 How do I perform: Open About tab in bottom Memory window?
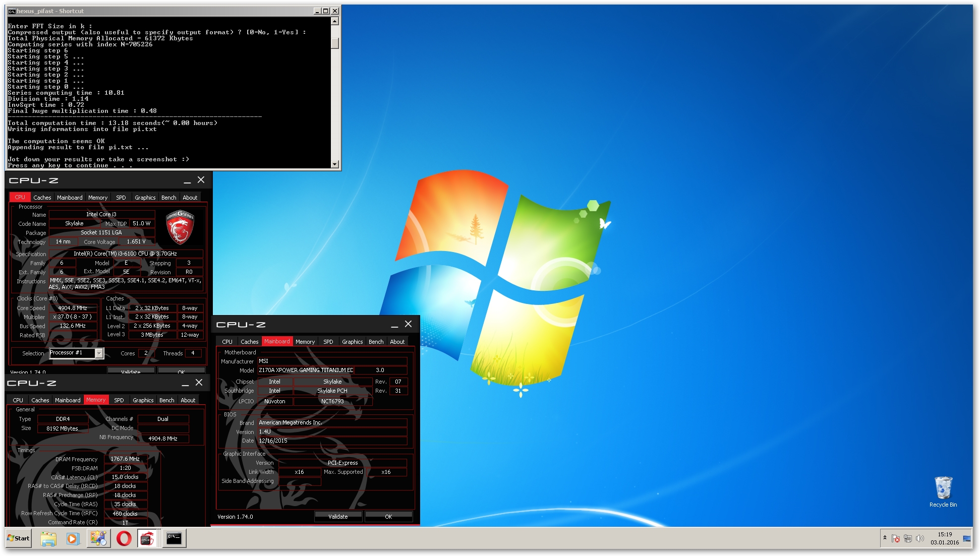pos(188,400)
